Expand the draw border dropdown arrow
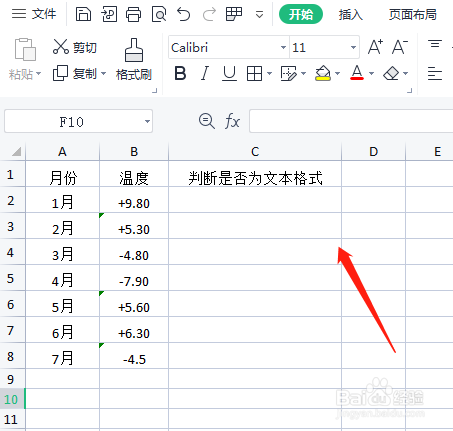The width and height of the screenshot is (453, 431). (303, 73)
